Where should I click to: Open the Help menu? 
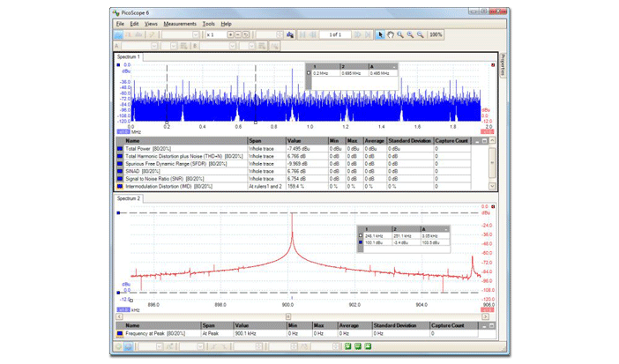[226, 24]
